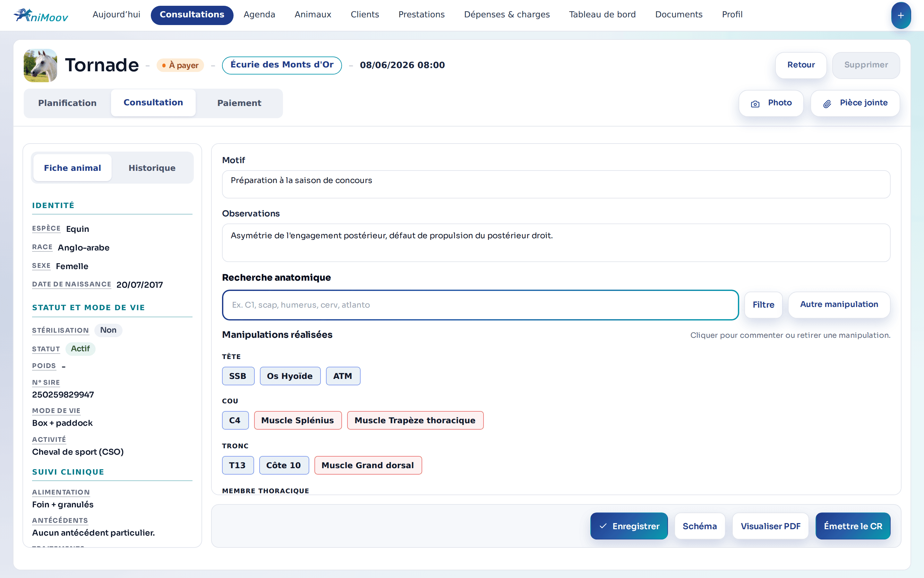Select the Os Hyoïde chip
The image size is (924, 578).
290,376
